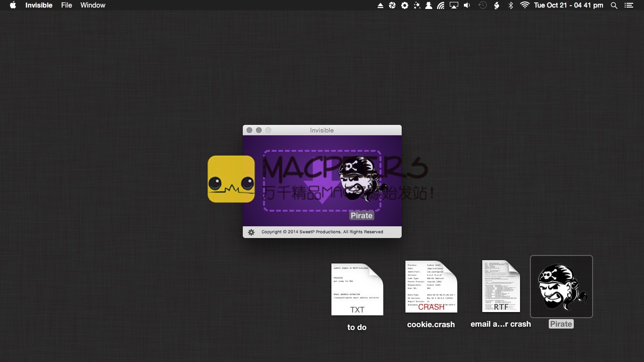Open Spotlight search

(614, 5)
